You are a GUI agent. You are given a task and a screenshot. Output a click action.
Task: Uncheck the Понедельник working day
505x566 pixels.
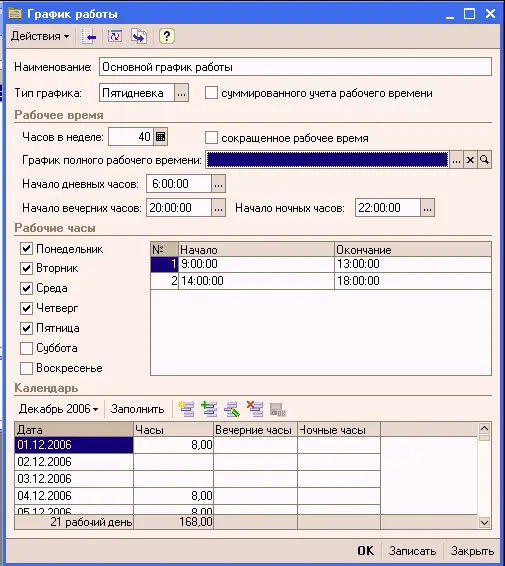pyautogui.click(x=26, y=249)
